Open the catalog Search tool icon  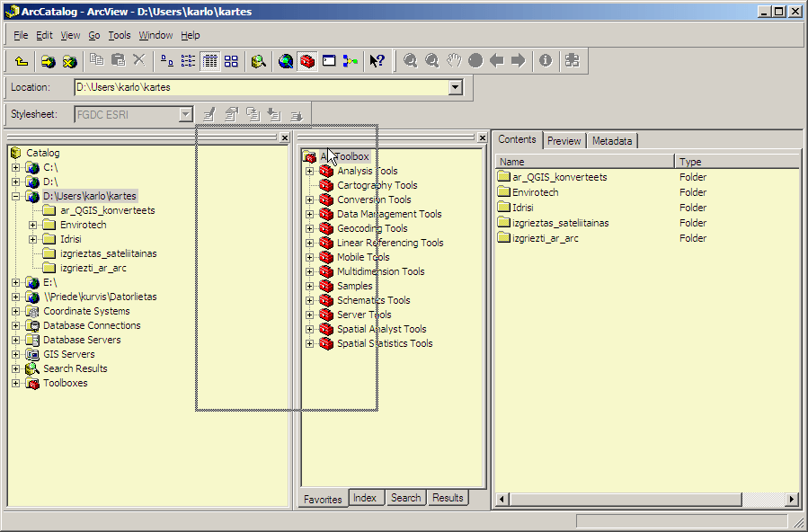point(258,61)
